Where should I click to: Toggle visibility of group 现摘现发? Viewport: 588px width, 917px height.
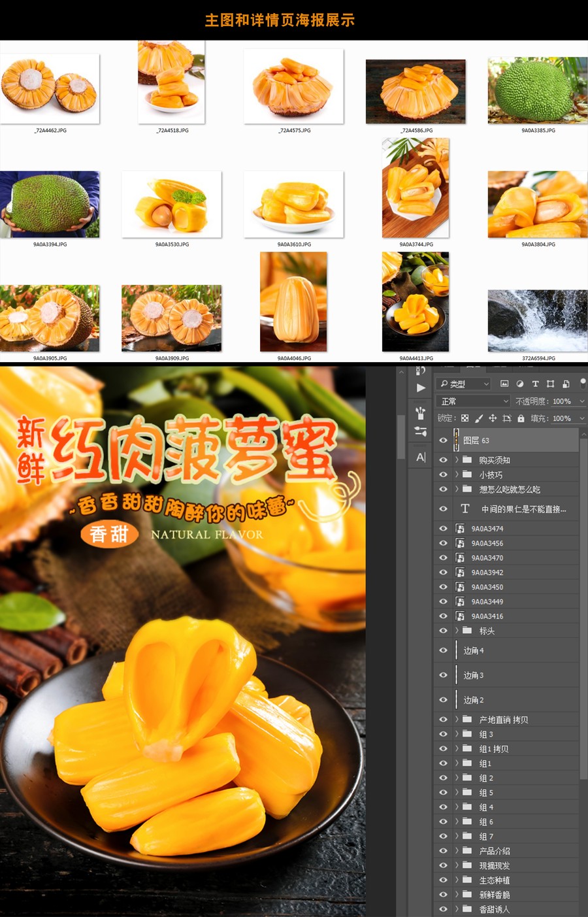(443, 865)
